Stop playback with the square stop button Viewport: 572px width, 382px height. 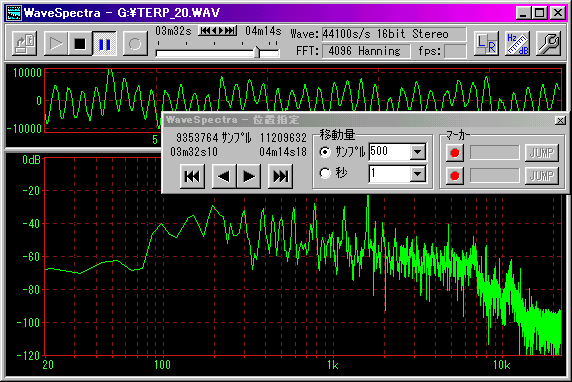click(x=80, y=43)
